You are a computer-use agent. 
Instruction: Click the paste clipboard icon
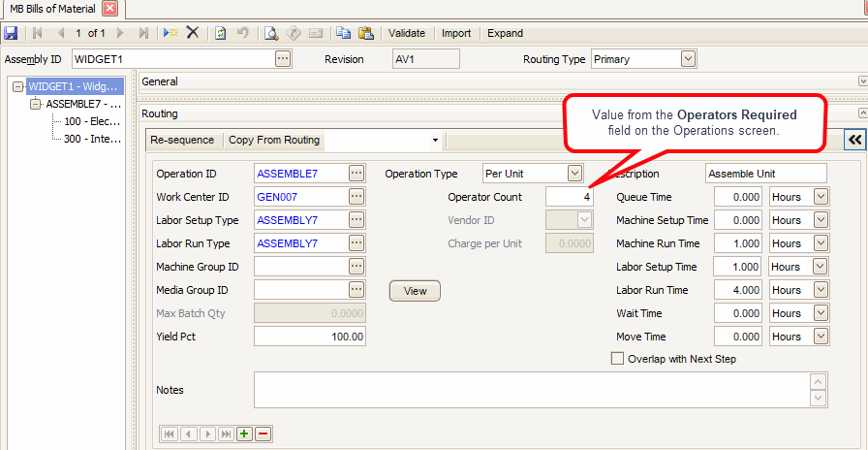click(x=366, y=33)
